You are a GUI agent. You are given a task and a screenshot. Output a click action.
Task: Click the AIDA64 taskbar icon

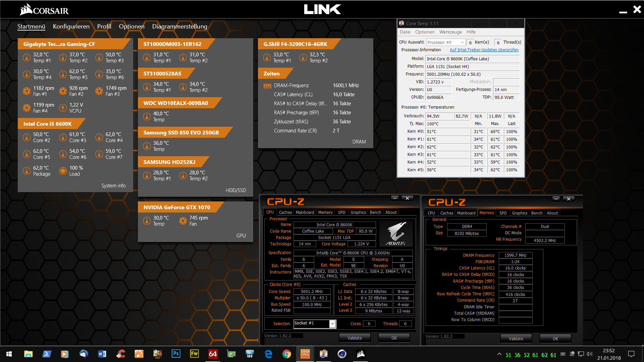point(213,354)
